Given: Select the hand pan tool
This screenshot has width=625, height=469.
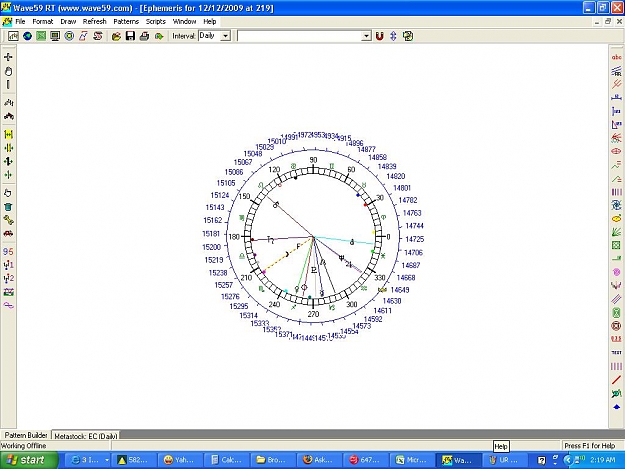Looking at the screenshot, I should (x=8, y=71).
